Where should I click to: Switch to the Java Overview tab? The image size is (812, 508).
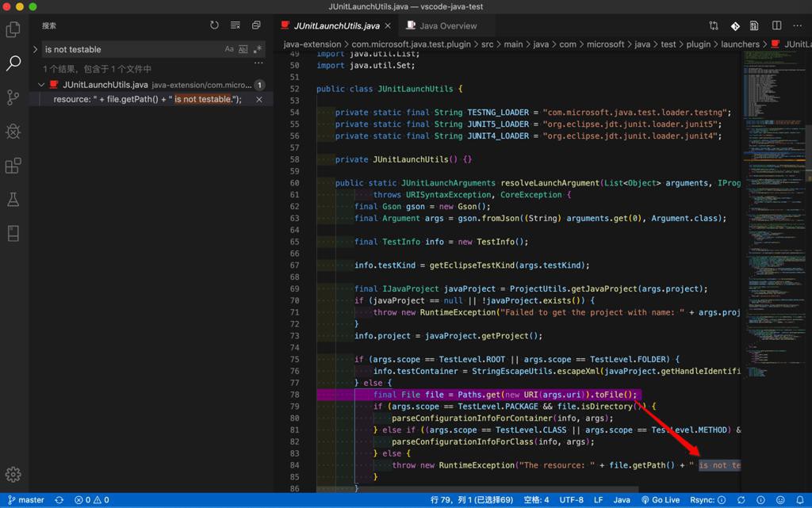[448, 25]
